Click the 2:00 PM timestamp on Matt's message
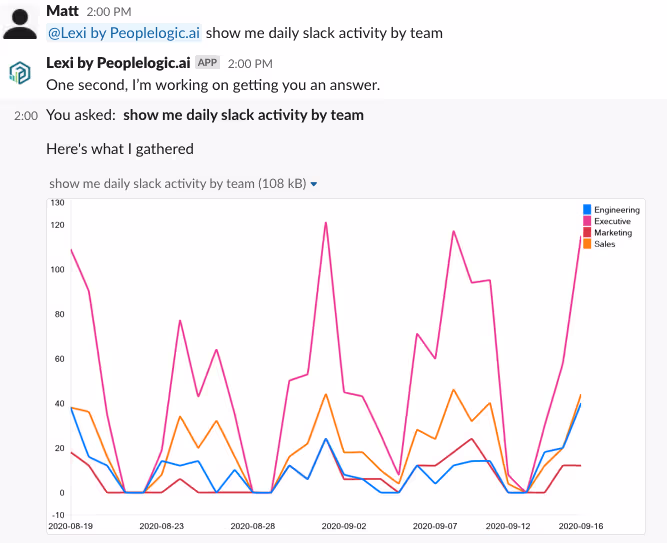 (109, 12)
